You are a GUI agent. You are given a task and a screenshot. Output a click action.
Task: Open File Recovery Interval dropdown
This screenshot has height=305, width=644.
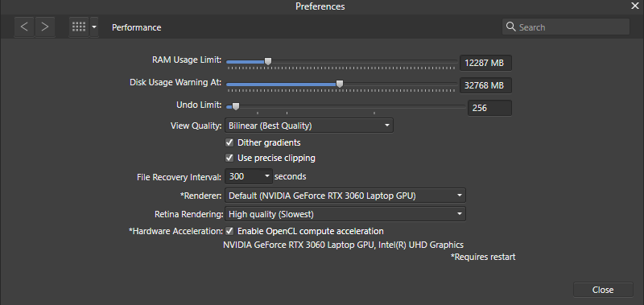coord(249,177)
